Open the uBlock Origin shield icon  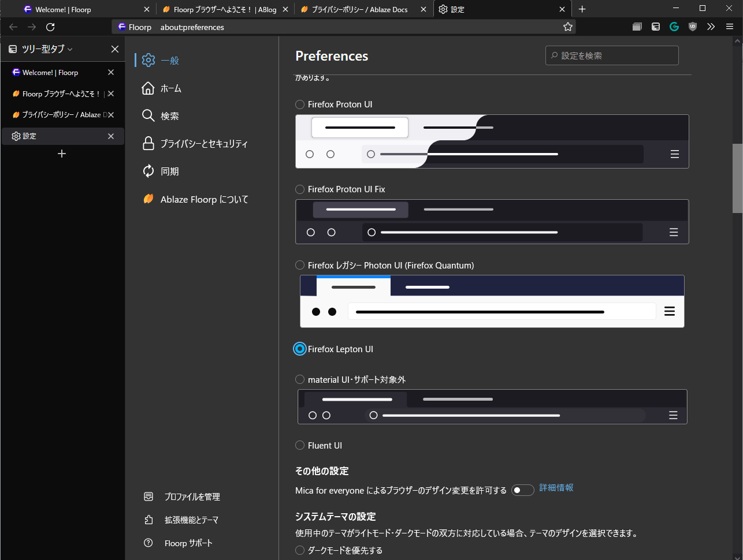click(x=693, y=27)
